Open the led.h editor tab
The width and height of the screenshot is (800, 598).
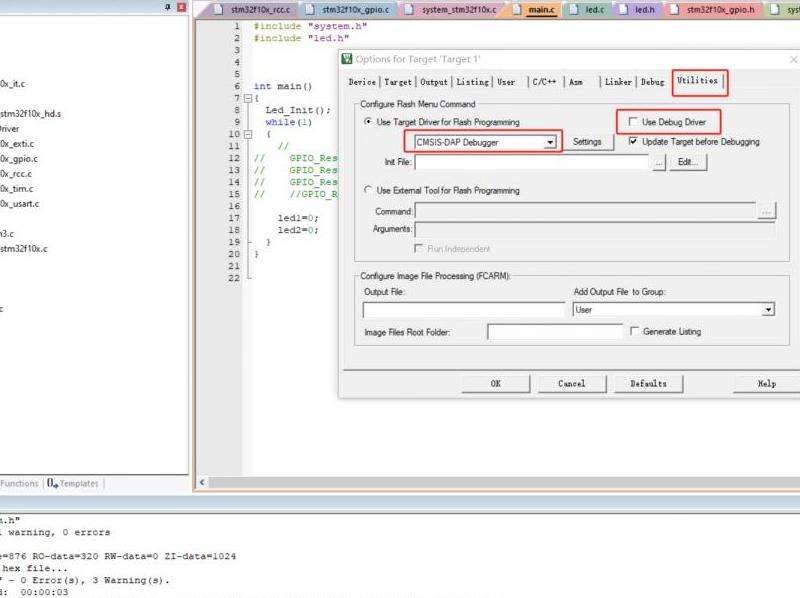[637, 10]
